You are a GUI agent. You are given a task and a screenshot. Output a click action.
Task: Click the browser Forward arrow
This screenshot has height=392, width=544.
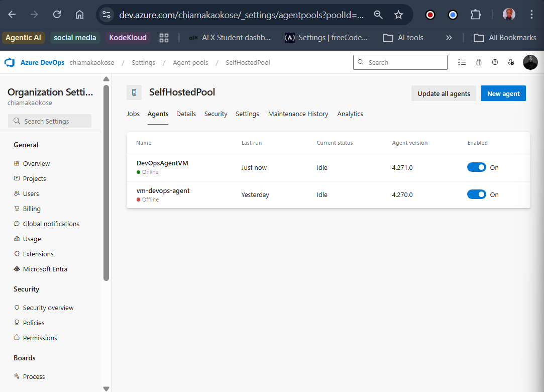(34, 15)
